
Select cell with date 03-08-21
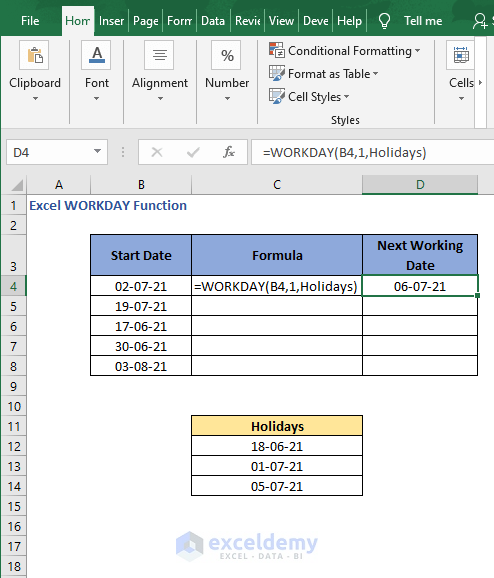pyautogui.click(x=141, y=366)
